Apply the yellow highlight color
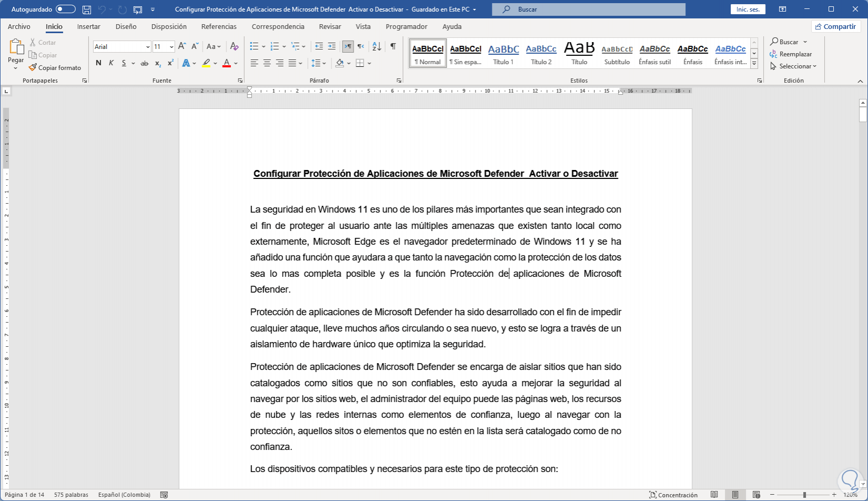 click(x=206, y=63)
